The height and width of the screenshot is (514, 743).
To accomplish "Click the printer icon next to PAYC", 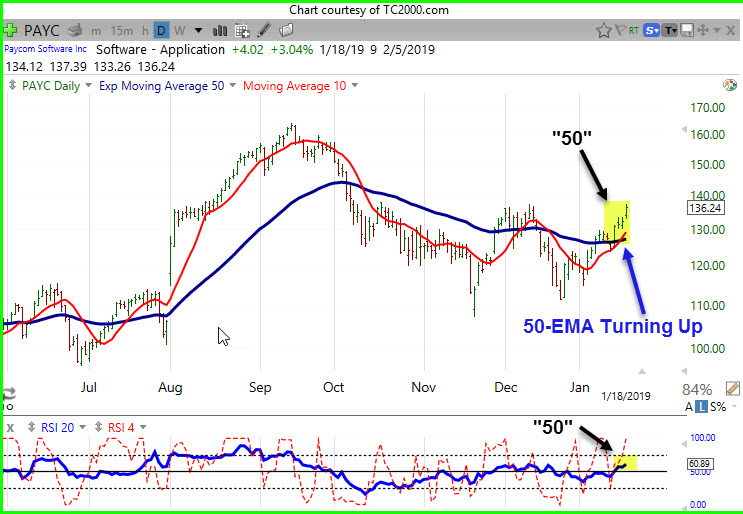I will click(x=75, y=31).
